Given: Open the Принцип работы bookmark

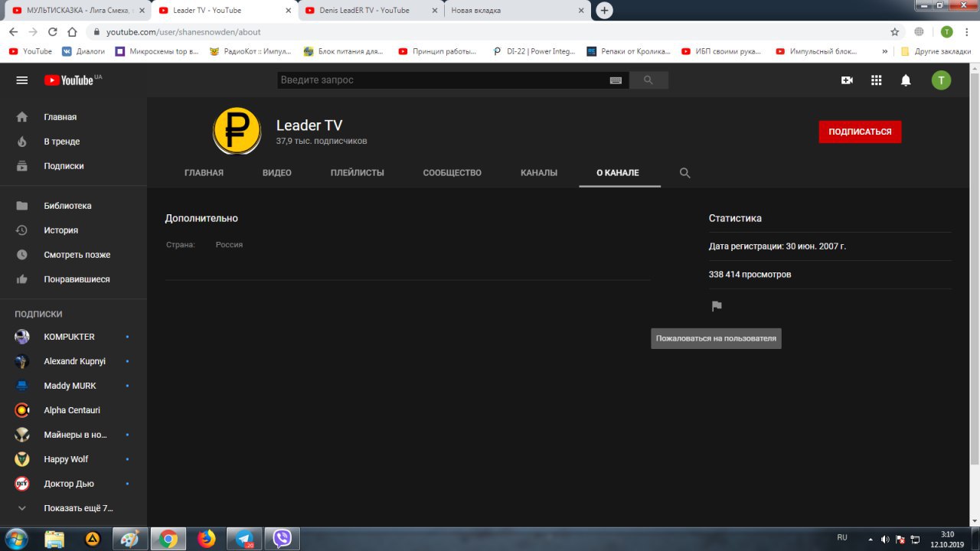Looking at the screenshot, I should [438, 51].
